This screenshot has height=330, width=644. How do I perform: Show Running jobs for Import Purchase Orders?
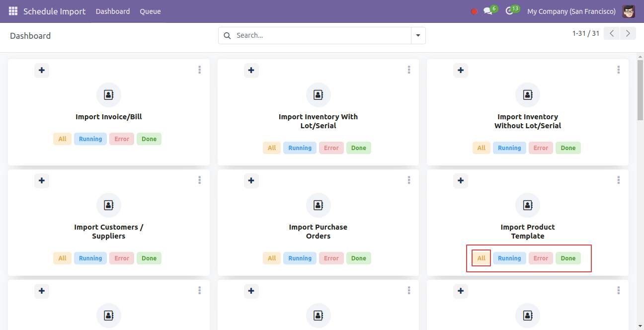[x=300, y=258]
